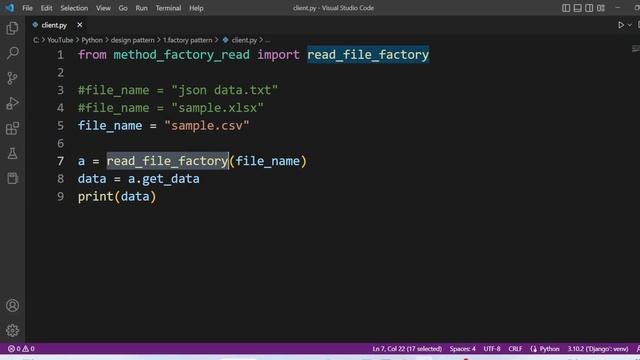The image size is (640, 360).
Task: Click the Python file icon in client.py tab
Action: [35, 25]
